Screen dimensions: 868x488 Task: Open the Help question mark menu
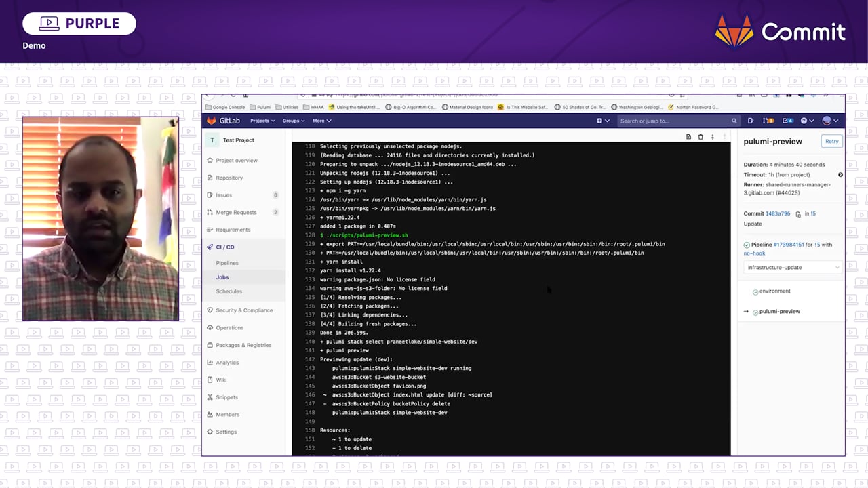[x=806, y=121]
